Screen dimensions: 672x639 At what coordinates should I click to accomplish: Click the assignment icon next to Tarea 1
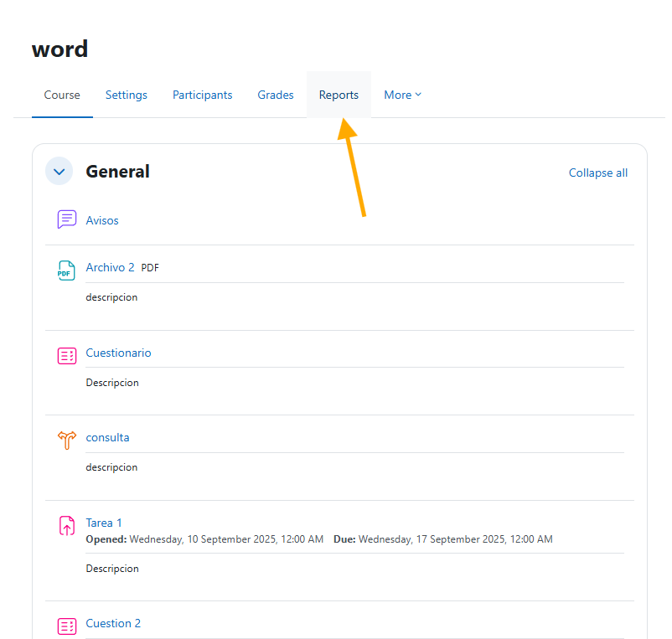[x=66, y=525]
